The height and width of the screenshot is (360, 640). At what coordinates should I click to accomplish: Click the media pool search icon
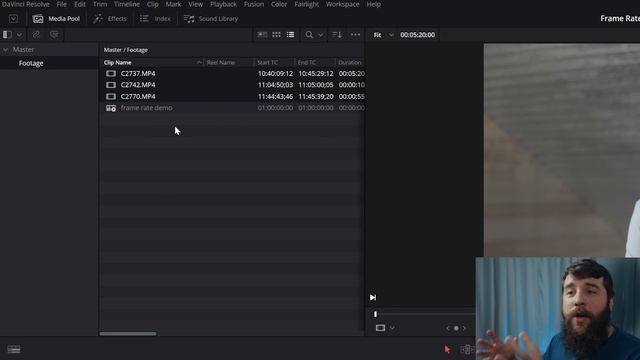pyautogui.click(x=309, y=35)
